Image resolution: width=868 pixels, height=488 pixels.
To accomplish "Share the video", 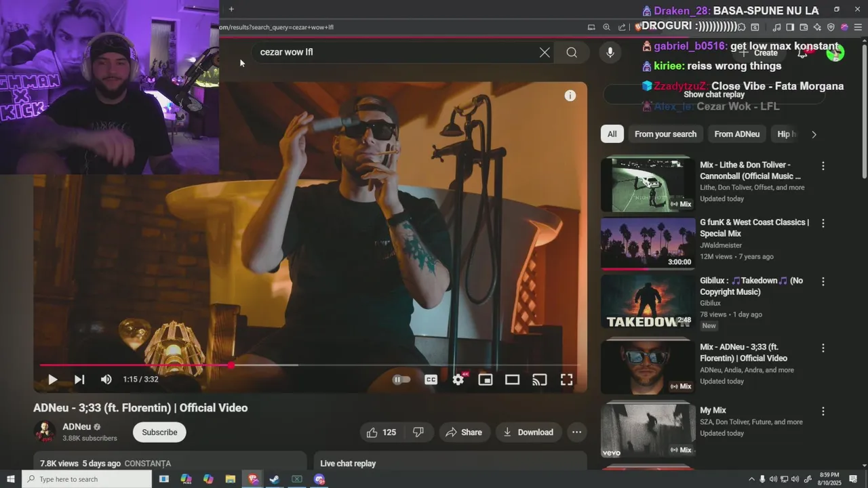I will point(464,432).
